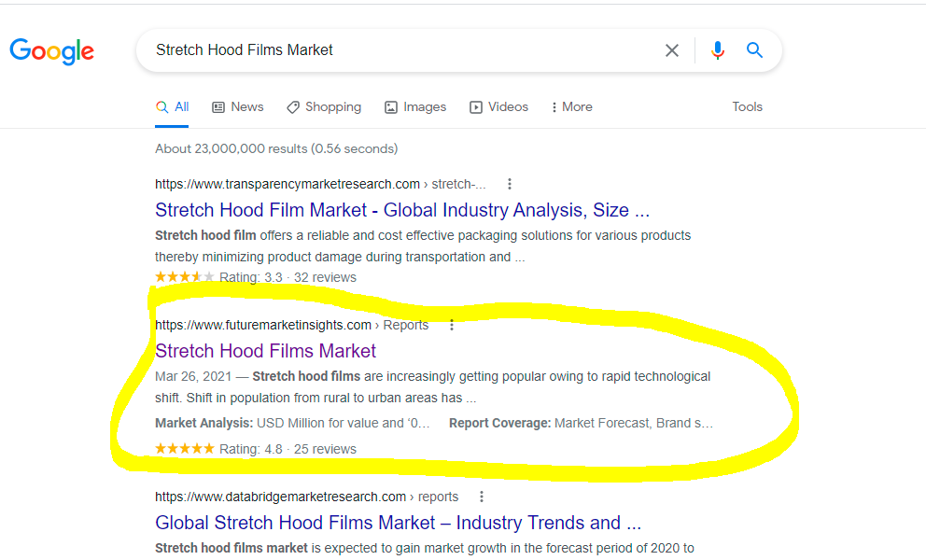Expand the More search options menu
Screen dimensions: 926x560
click(x=571, y=107)
